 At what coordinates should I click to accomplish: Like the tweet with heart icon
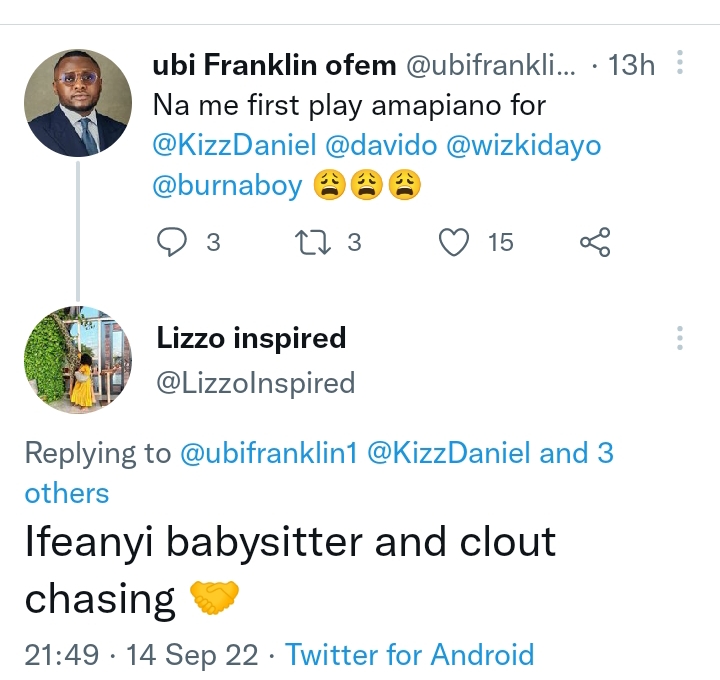(456, 241)
